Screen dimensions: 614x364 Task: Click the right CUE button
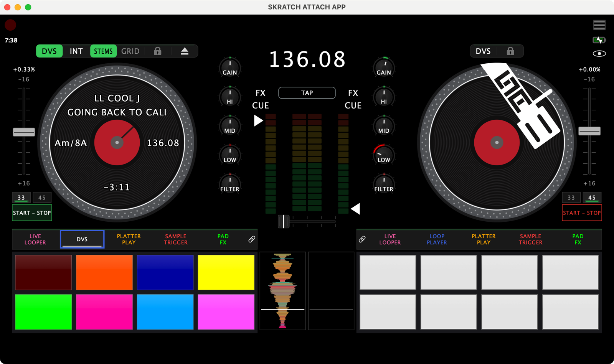(x=353, y=105)
